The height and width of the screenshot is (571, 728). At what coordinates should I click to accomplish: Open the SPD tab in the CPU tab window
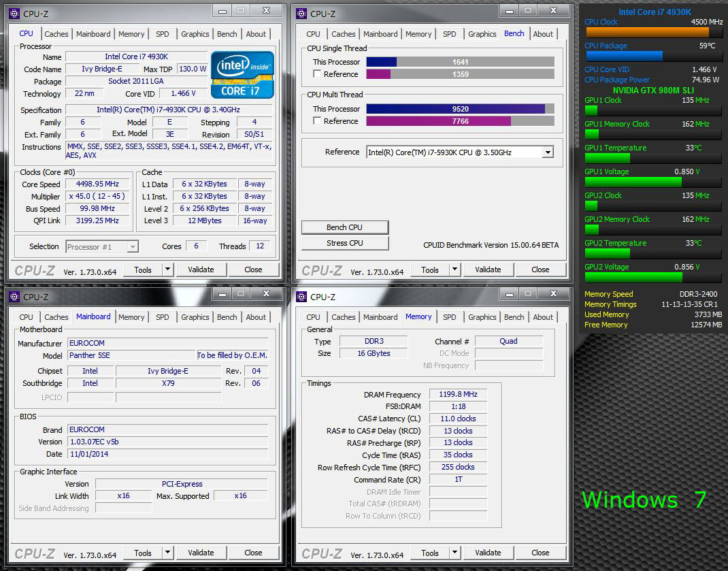[x=163, y=34]
